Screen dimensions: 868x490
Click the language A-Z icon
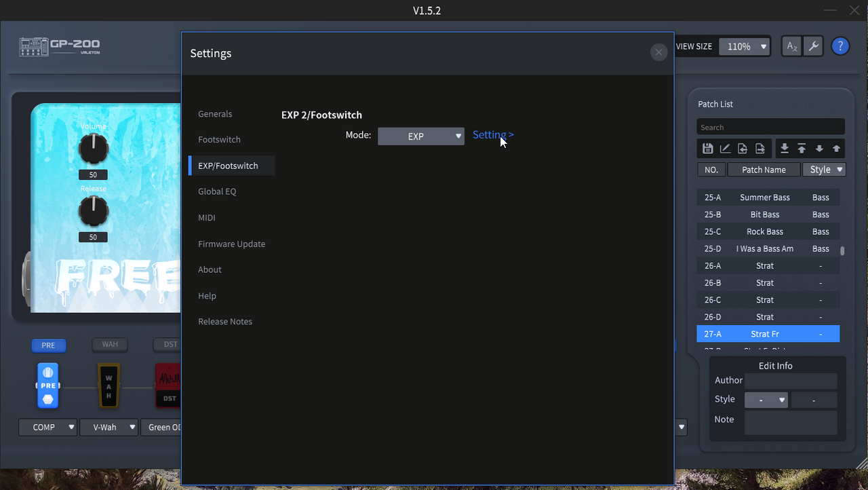click(791, 46)
